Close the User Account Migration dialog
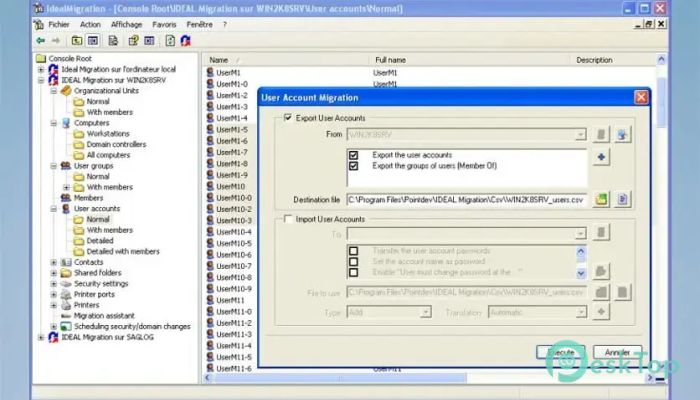The width and height of the screenshot is (700, 400). point(641,97)
